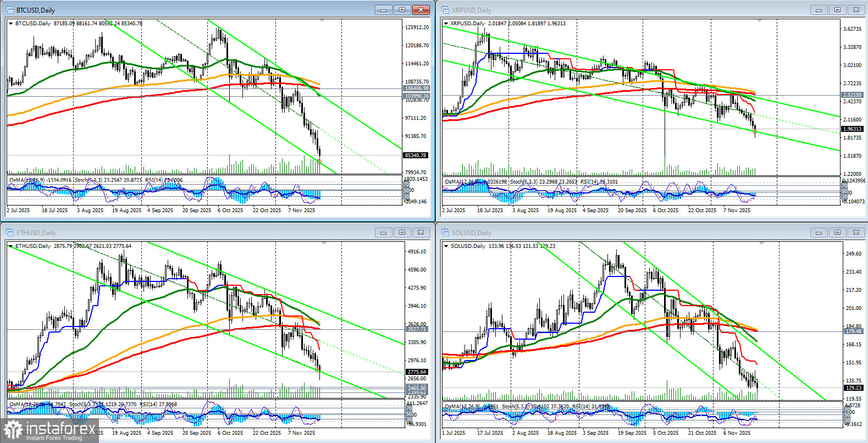Image resolution: width=868 pixels, height=443 pixels.
Task: Maximize the ETHUSD,Daily chart window
Action: [x=402, y=232]
